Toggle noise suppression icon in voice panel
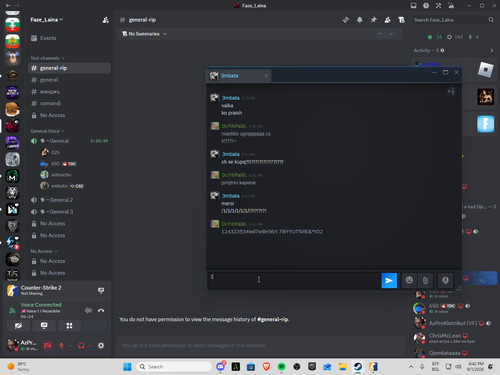The image size is (500, 375). tap(88, 310)
